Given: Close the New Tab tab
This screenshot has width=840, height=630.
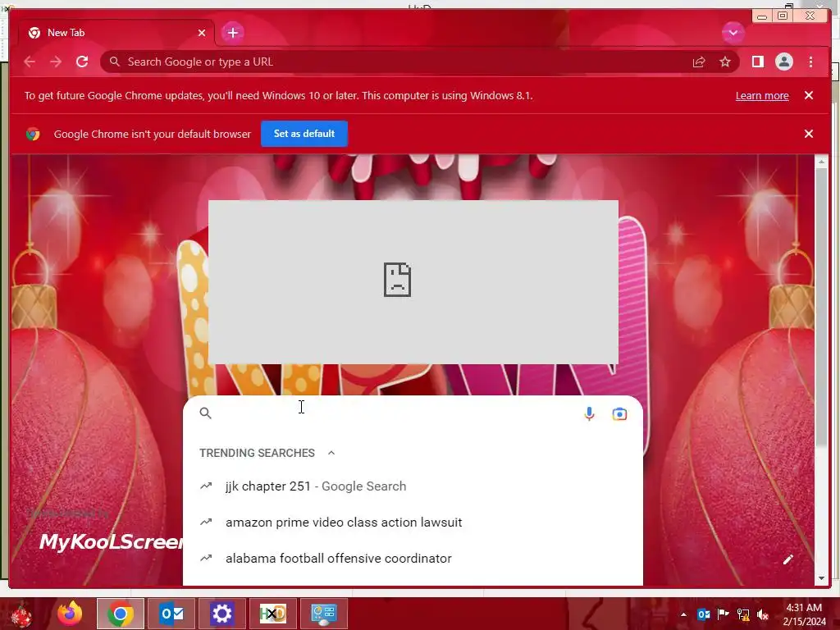Looking at the screenshot, I should click(202, 33).
